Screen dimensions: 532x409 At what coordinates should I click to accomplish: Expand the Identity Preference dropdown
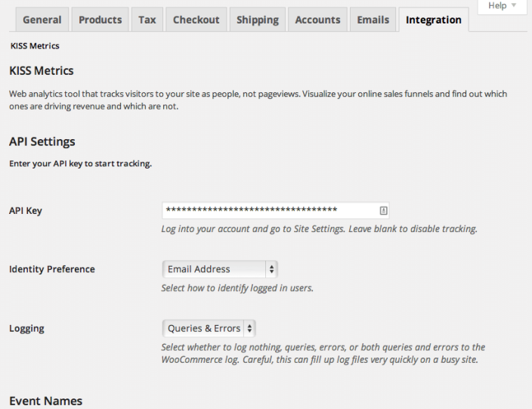click(x=220, y=268)
